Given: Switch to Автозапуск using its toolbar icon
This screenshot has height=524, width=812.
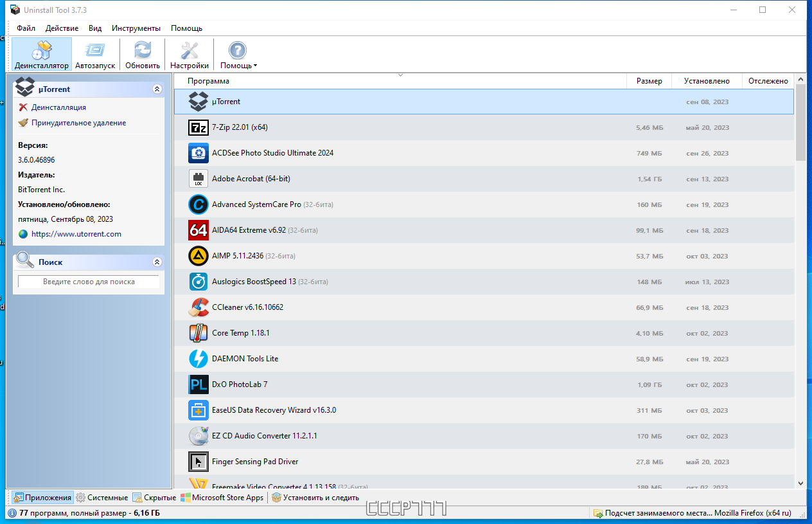Looking at the screenshot, I should (94, 54).
